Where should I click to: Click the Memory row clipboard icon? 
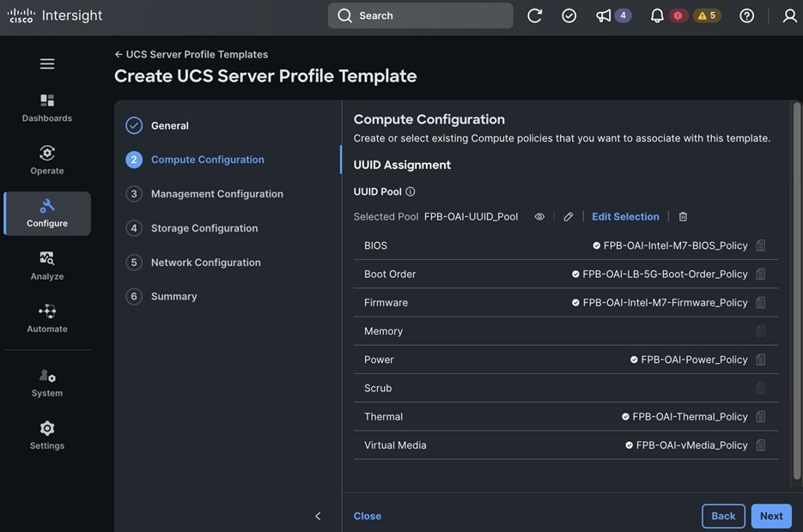761,331
